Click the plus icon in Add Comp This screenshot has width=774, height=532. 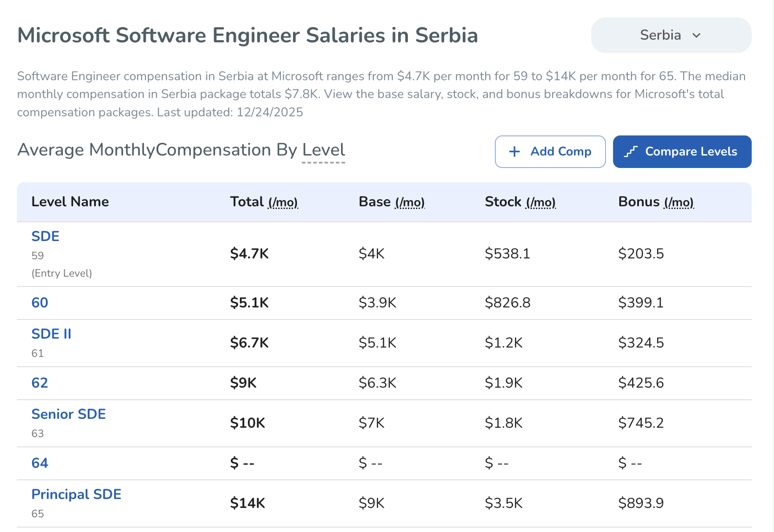coord(515,151)
